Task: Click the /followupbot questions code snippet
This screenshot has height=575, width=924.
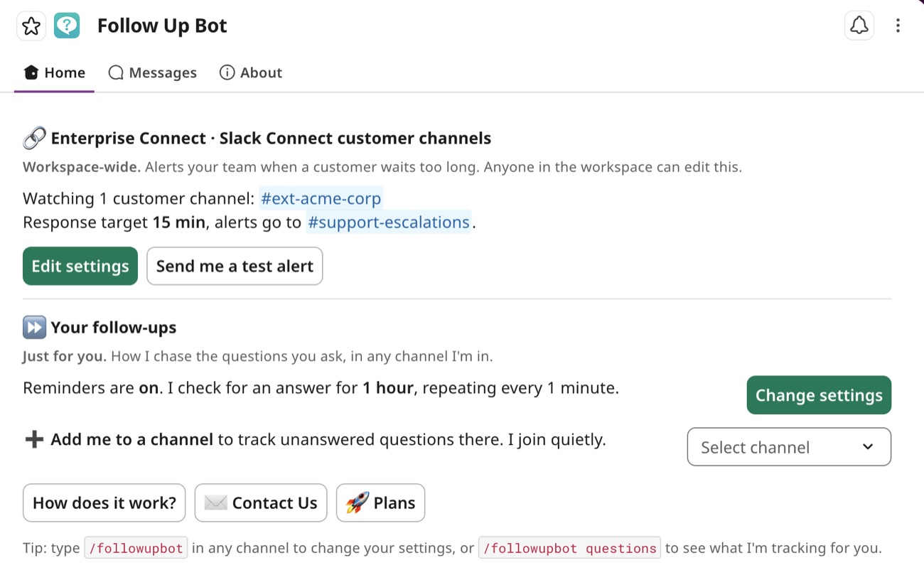Action: (569, 548)
